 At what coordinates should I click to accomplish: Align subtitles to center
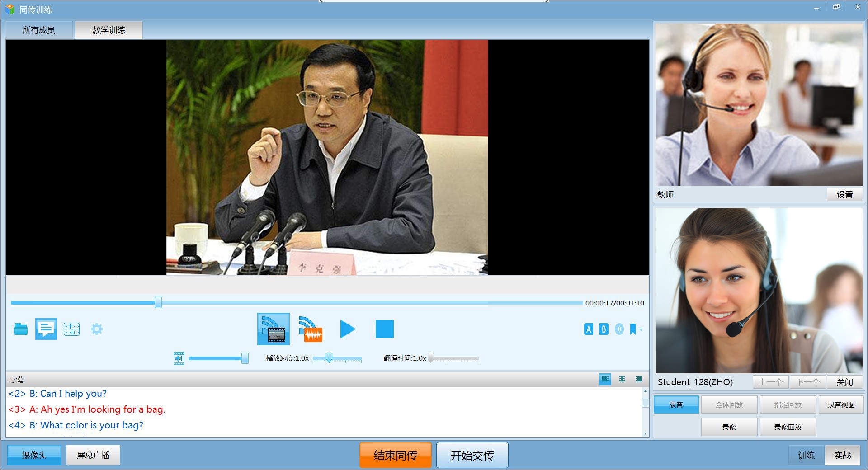click(622, 380)
